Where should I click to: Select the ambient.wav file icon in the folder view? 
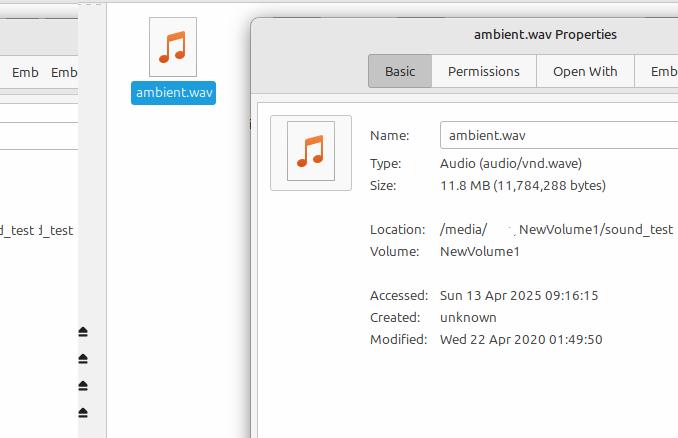[x=173, y=47]
